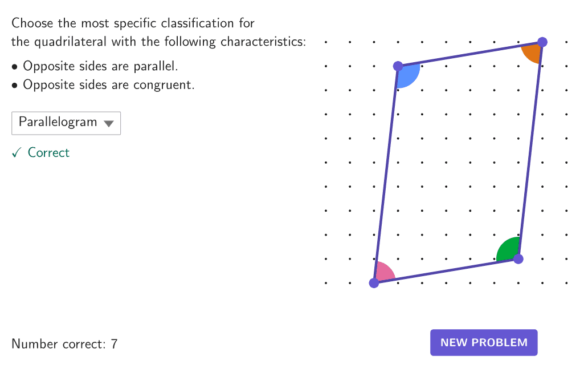Screen dimensions: 588x368
Task: Click the left side of the parallelogram
Action: tap(386, 174)
